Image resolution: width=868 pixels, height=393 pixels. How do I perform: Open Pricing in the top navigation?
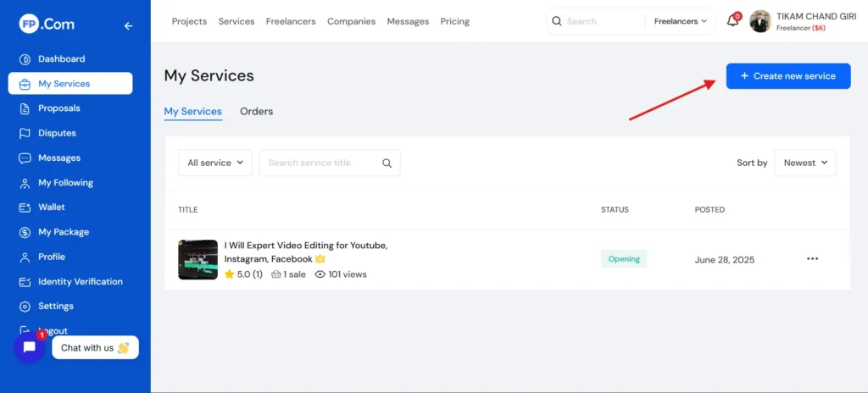point(454,21)
